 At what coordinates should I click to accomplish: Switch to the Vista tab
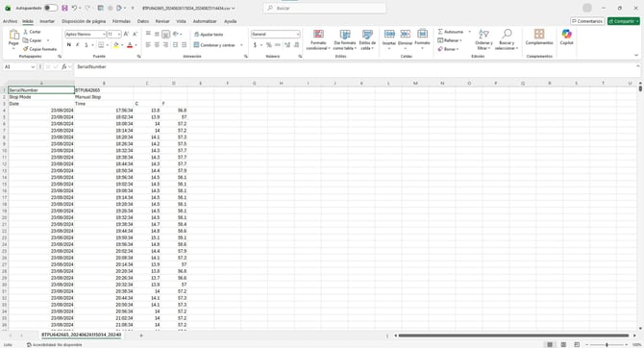click(x=181, y=21)
